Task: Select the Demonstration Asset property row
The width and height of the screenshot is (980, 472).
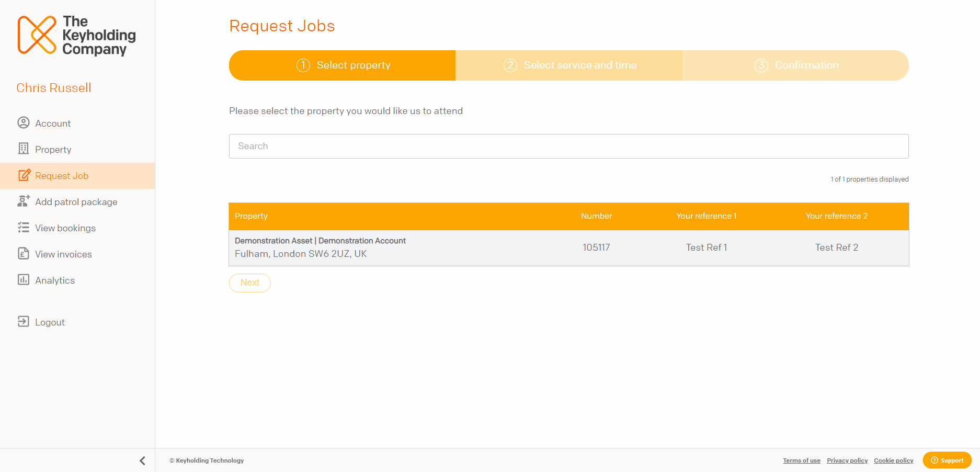Action: (x=569, y=248)
